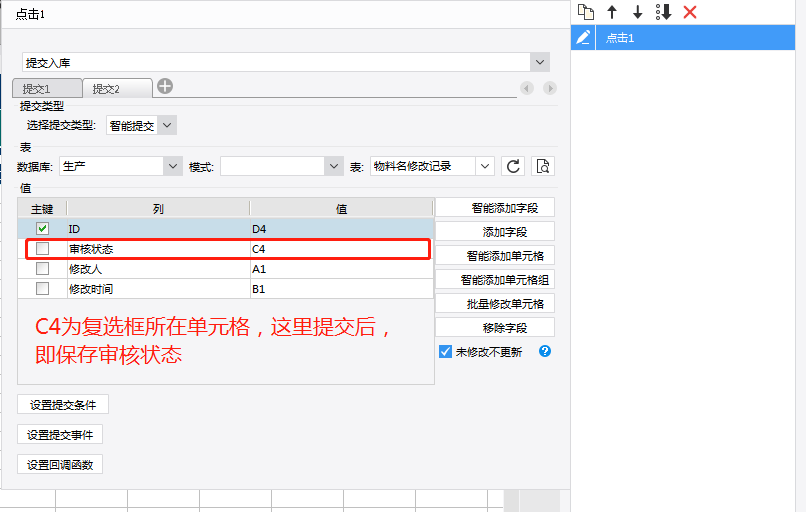Viewport: 806px width, 512px height.
Task: Click the move-to-bottom arrow icon
Action: click(664, 12)
